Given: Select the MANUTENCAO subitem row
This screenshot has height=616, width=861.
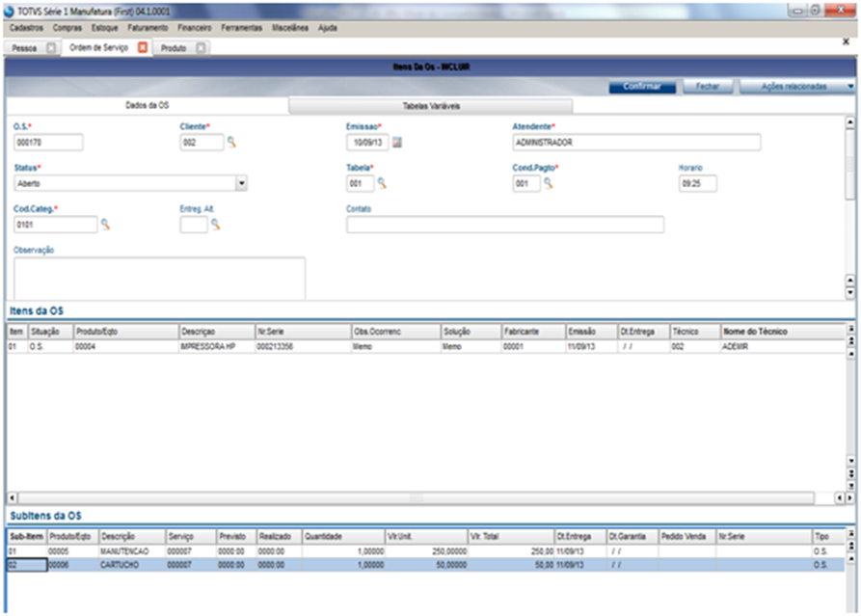Looking at the screenshot, I should point(425,550).
